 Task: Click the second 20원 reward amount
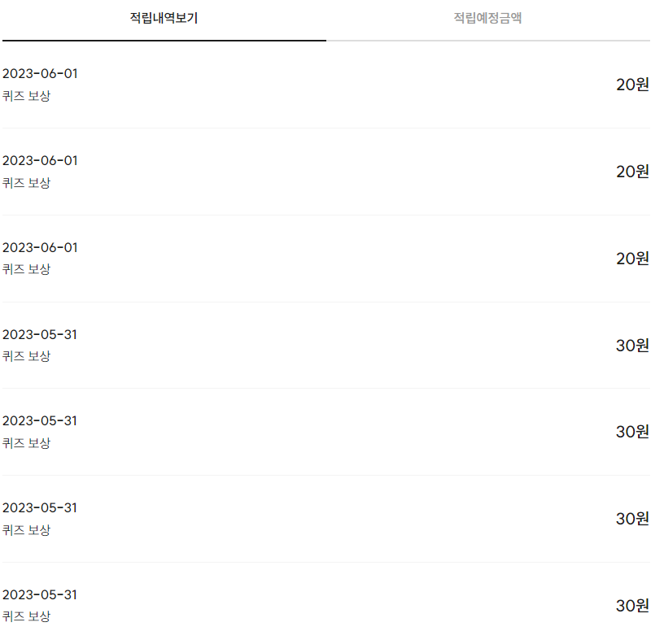pyautogui.click(x=633, y=171)
